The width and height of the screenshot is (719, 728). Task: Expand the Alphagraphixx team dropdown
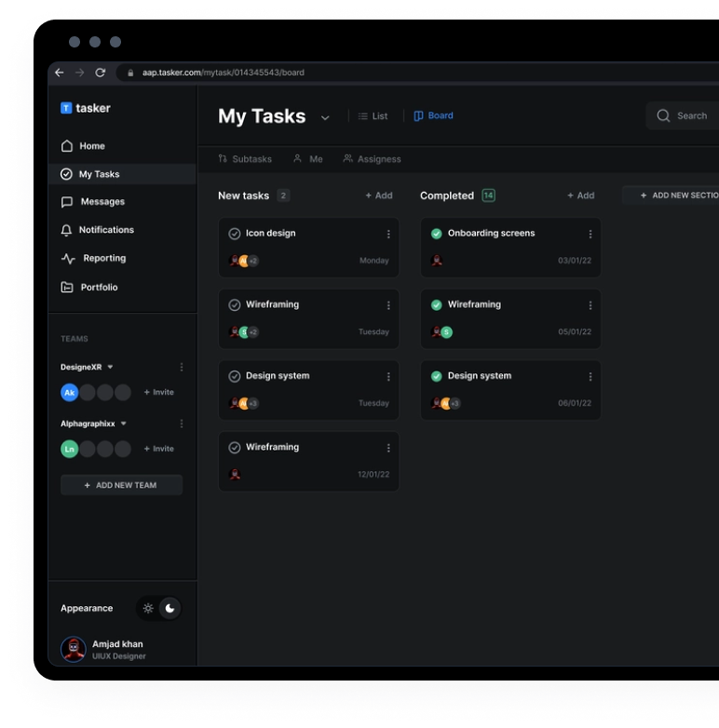[124, 425]
